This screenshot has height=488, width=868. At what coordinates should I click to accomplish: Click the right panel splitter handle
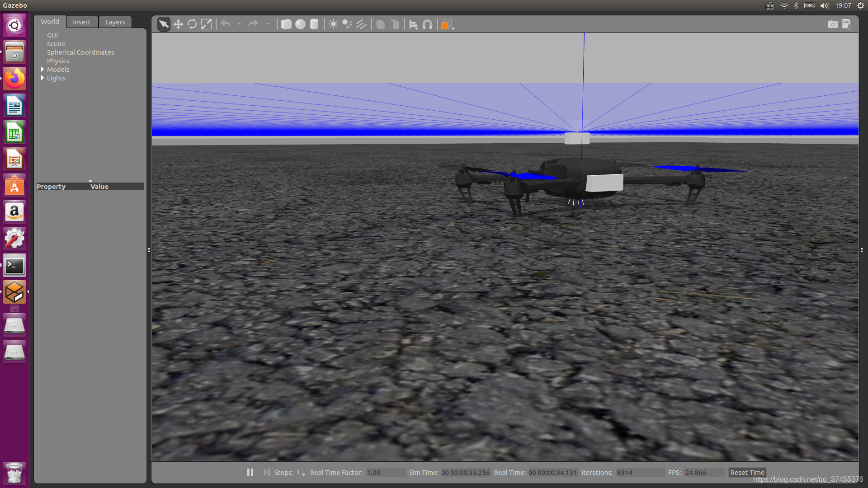pos(862,250)
